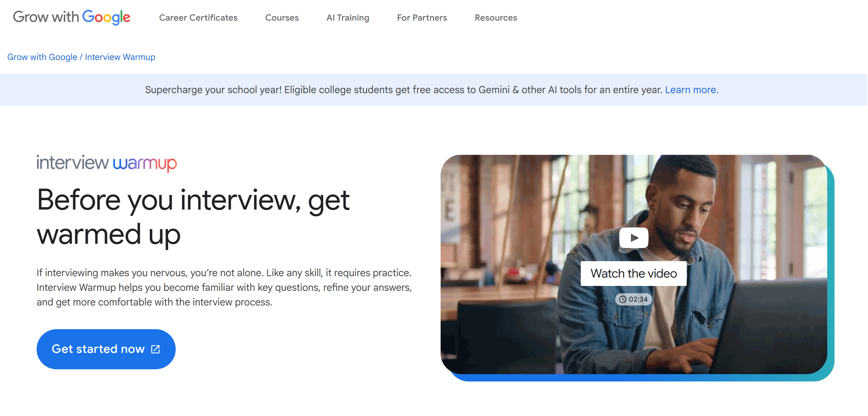Open the Resources menu
This screenshot has height=416, width=868.
pyautogui.click(x=496, y=17)
